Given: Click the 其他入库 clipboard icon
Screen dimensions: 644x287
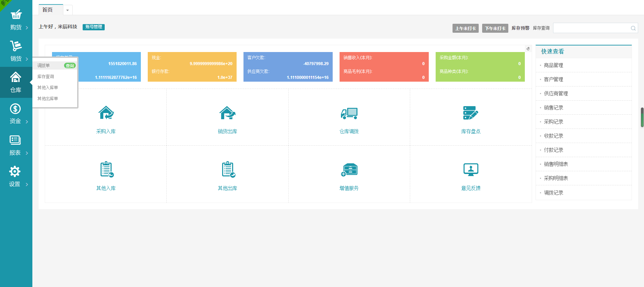Looking at the screenshot, I should pos(106,170).
